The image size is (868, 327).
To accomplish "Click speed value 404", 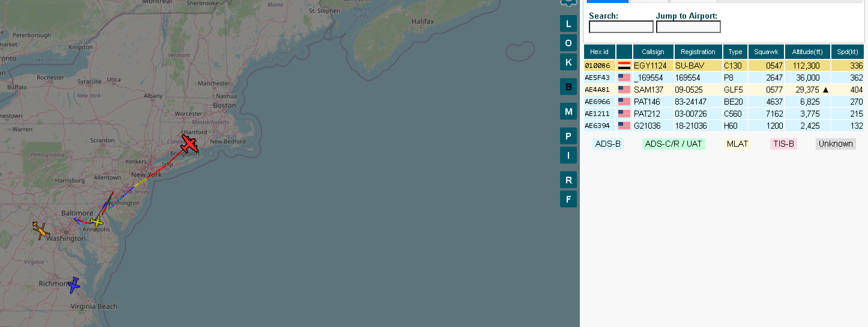I will coord(857,90).
